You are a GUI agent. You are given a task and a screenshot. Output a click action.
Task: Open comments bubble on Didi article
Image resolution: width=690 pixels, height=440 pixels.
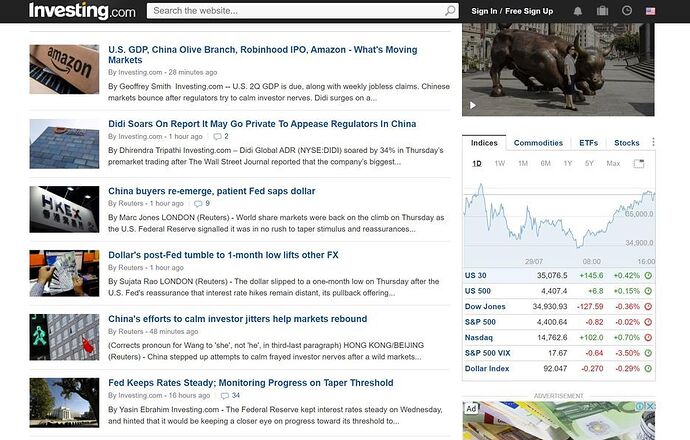coord(218,136)
